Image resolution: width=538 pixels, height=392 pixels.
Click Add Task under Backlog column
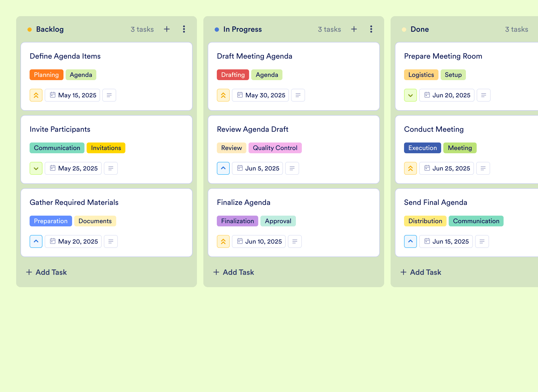(47, 272)
